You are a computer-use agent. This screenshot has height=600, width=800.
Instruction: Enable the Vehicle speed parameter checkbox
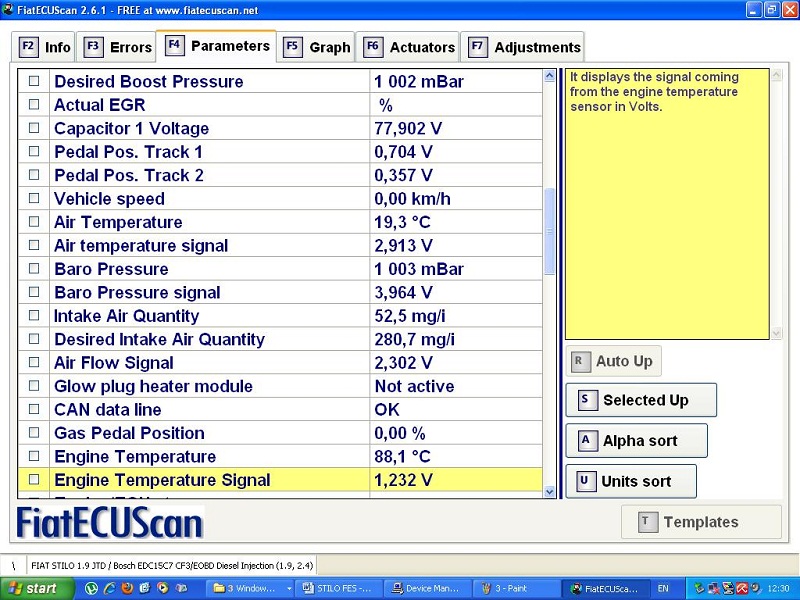pos(34,199)
